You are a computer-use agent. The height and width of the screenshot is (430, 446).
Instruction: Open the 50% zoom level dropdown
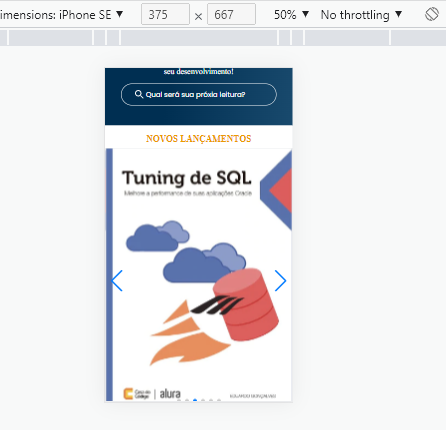coord(291,15)
